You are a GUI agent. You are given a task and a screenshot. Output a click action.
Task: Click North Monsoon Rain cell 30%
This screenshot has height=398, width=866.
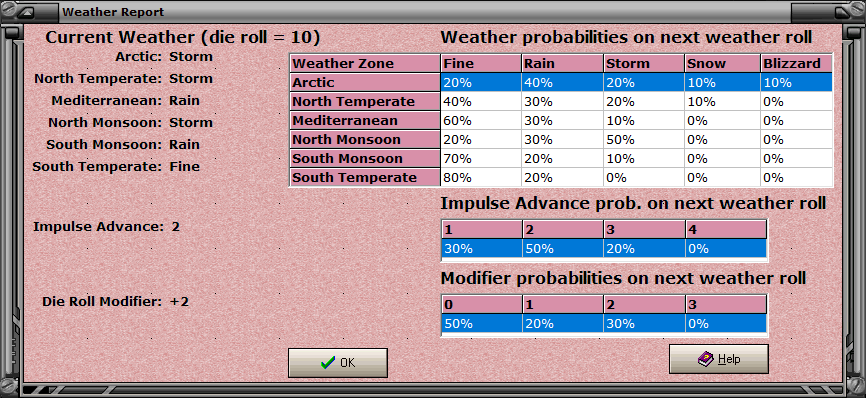click(562, 140)
